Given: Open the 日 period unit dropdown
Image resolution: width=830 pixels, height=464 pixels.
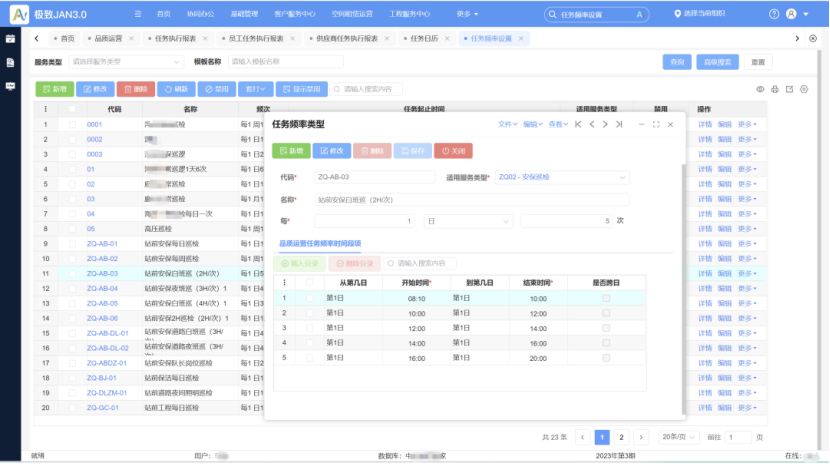Looking at the screenshot, I should coord(468,221).
